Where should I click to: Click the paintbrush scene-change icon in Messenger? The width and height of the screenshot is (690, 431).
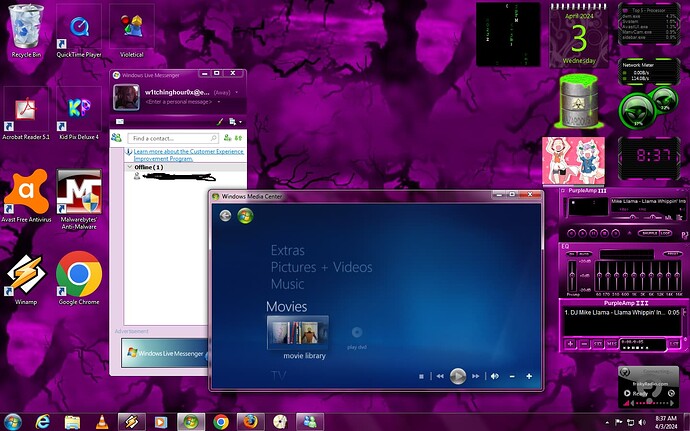click(220, 122)
